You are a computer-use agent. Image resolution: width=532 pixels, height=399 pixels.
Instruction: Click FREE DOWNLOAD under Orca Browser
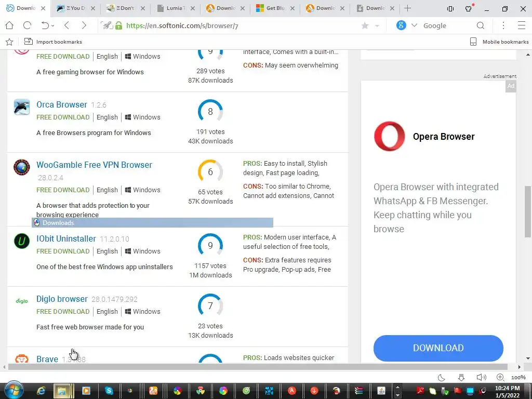pos(63,117)
